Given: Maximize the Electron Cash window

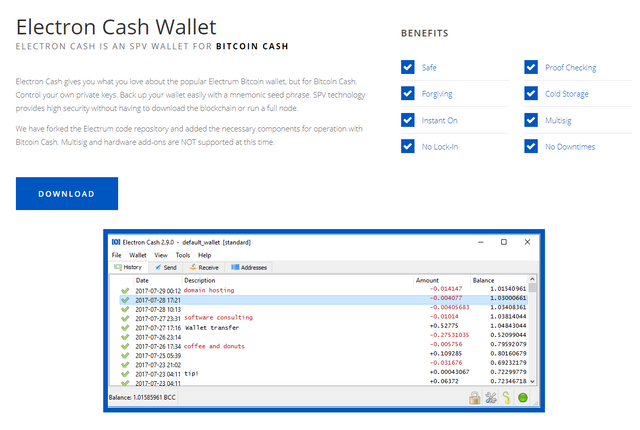Looking at the screenshot, I should 504,242.
